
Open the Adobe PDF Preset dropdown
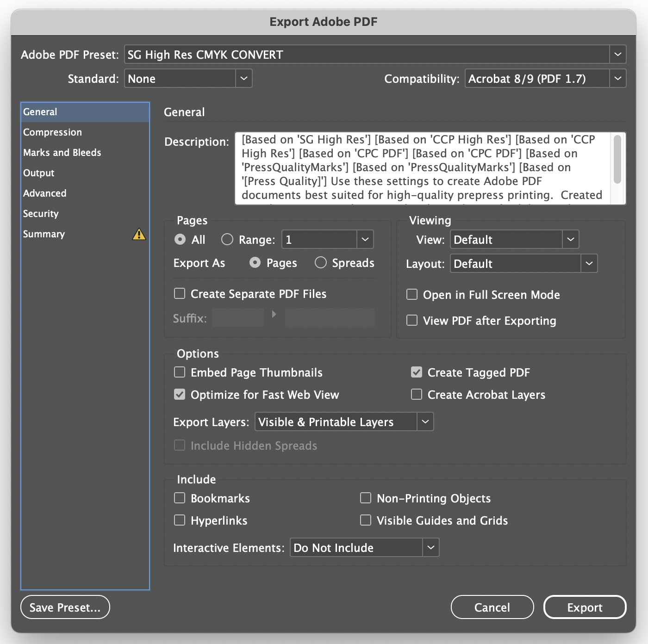(375, 55)
